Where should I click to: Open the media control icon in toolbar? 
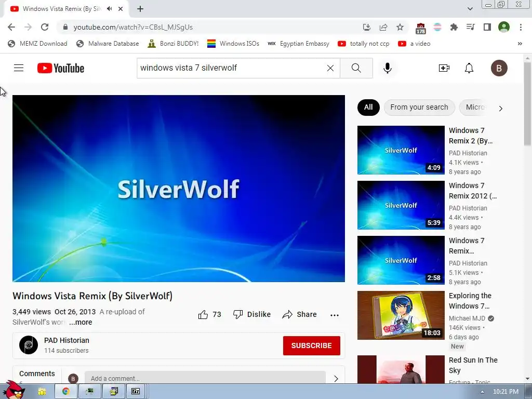pos(470,27)
